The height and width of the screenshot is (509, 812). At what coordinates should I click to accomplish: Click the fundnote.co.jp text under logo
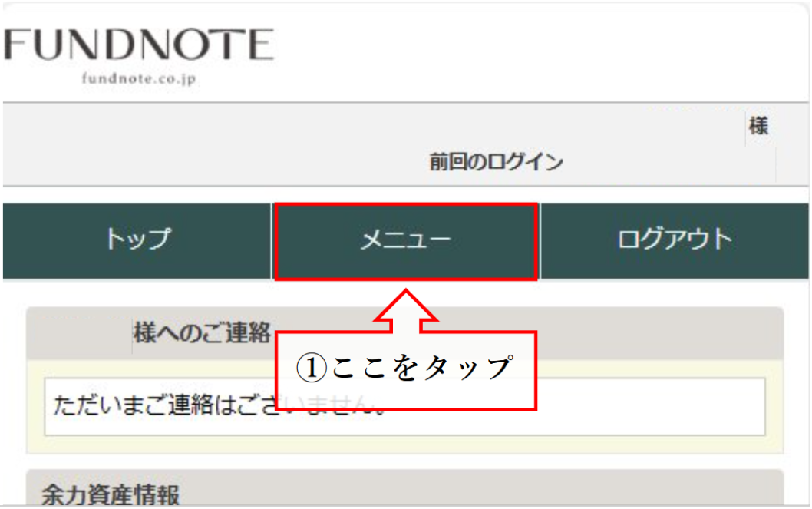(x=138, y=79)
